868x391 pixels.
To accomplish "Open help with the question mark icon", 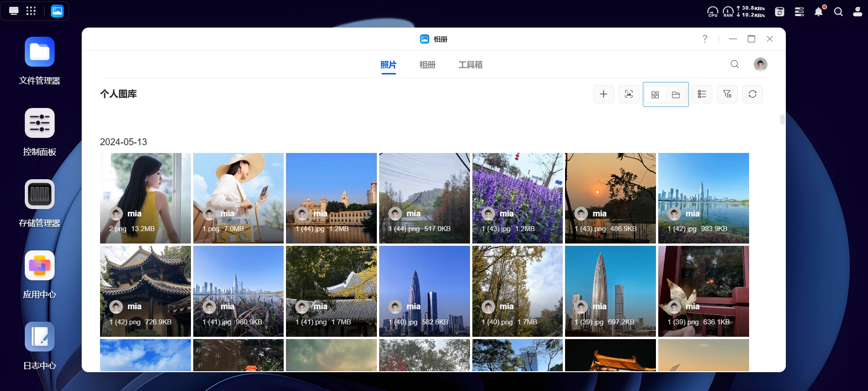I will 705,39.
